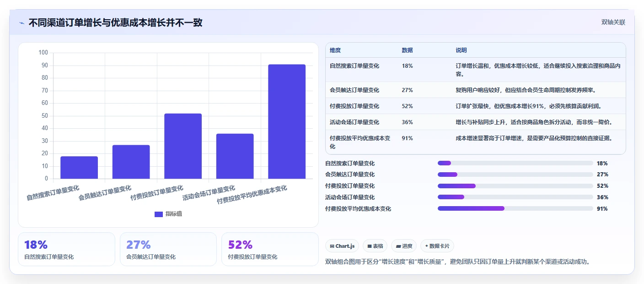This screenshot has width=644, height=284.
Task: Click description starting 订单增长温和
Action: click(538, 70)
